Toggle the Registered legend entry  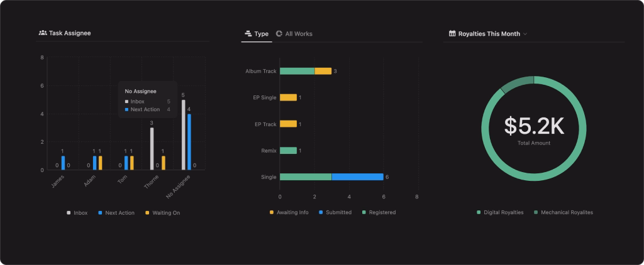379,212
